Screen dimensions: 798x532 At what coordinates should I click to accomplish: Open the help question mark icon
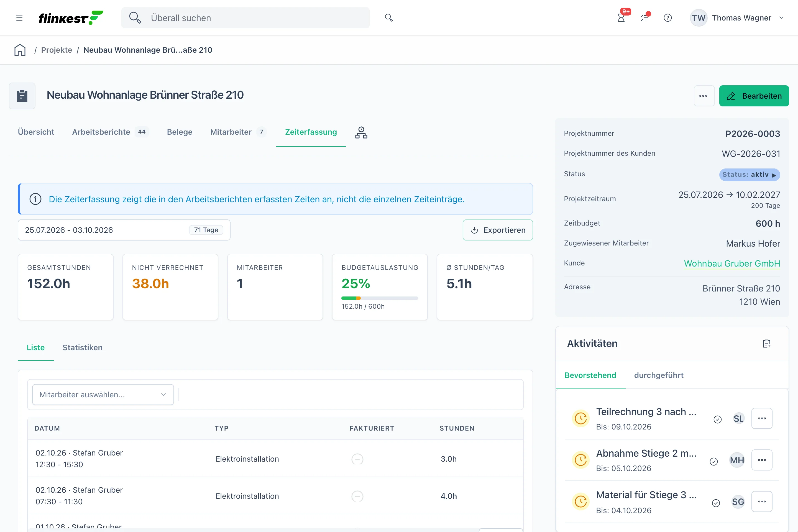point(667,18)
